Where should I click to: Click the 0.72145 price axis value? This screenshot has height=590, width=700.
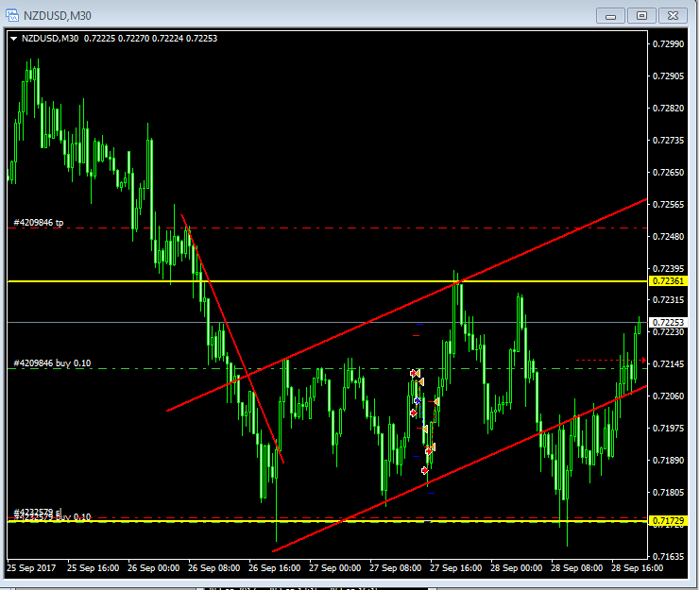(x=668, y=363)
